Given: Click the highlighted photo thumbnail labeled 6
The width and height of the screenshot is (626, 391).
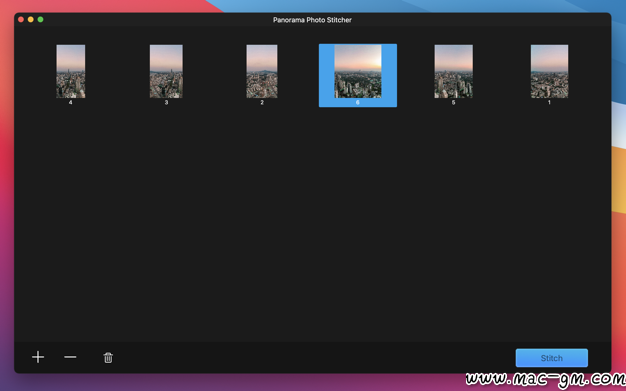Looking at the screenshot, I should (358, 71).
